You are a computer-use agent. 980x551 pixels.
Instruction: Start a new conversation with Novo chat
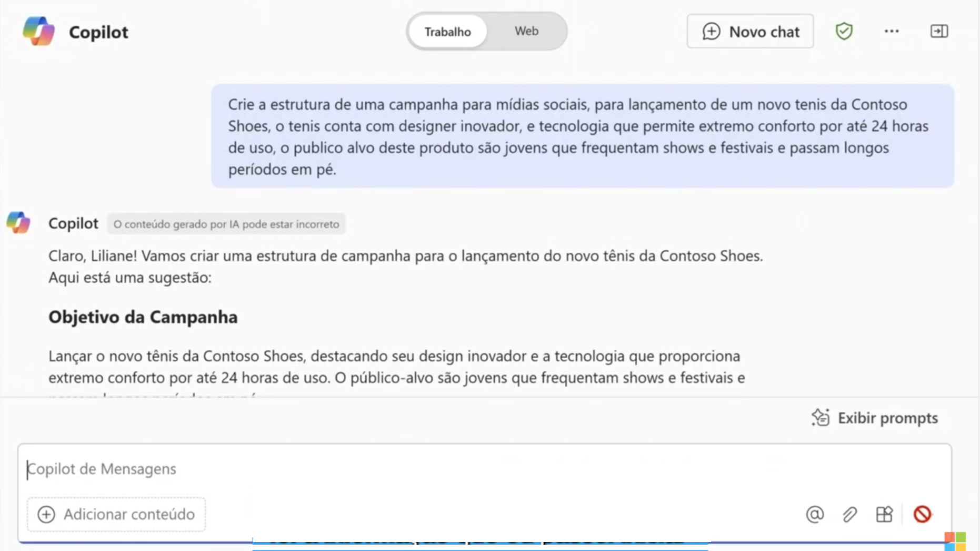(750, 32)
